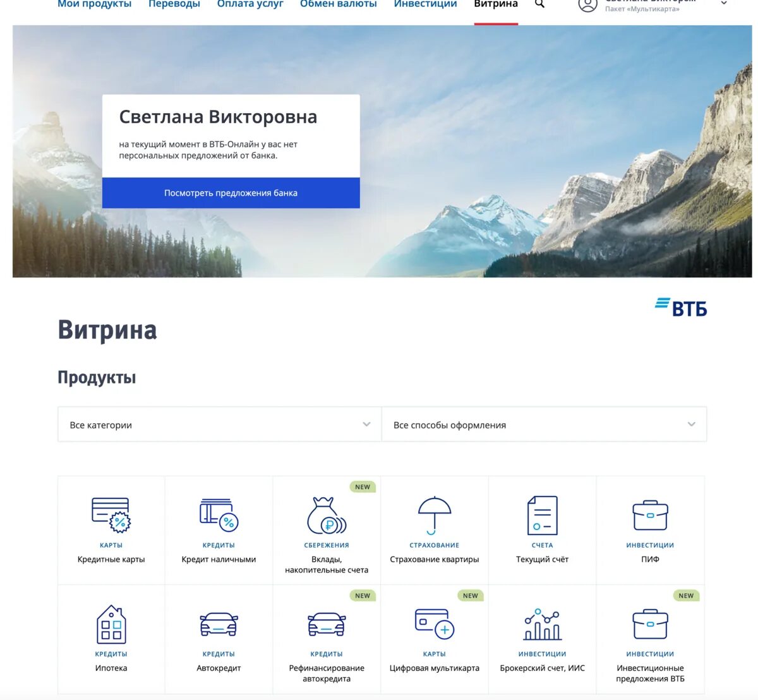This screenshot has height=700, width=758.
Task: Click Посмотреть предложения банка button
Action: (x=231, y=193)
